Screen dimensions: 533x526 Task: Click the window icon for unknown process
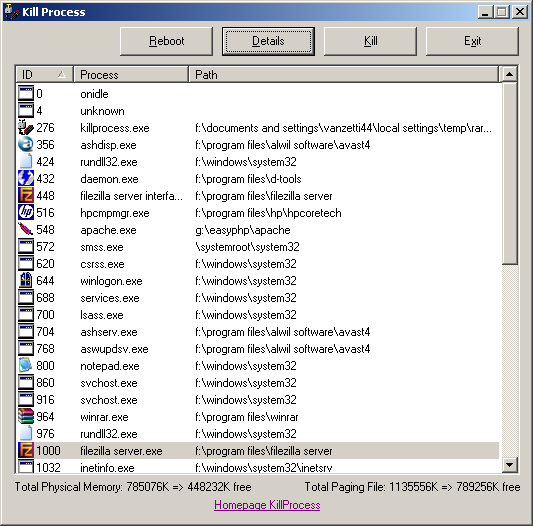pyautogui.click(x=26, y=111)
